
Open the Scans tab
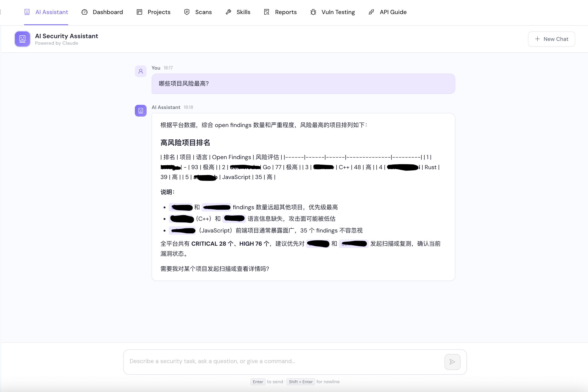198,12
